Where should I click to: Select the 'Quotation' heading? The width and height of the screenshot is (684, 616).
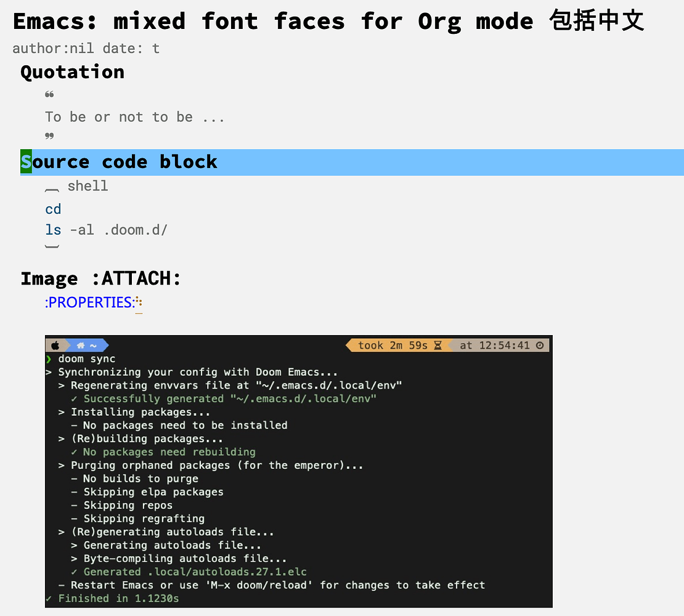coord(72,72)
